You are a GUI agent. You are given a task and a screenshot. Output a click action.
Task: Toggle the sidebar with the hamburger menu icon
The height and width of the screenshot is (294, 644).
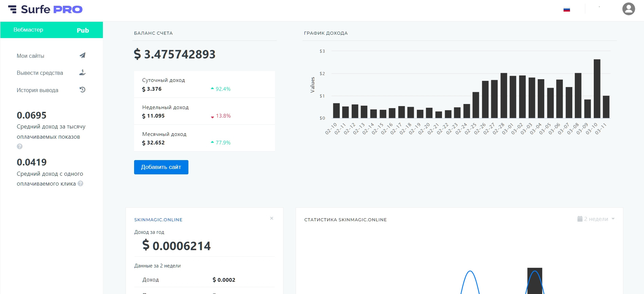coord(12,9)
